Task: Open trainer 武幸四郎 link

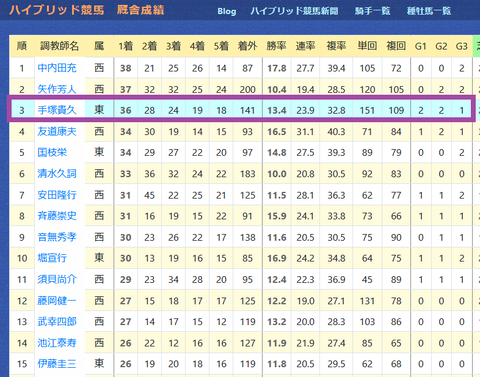Action: click(x=57, y=322)
